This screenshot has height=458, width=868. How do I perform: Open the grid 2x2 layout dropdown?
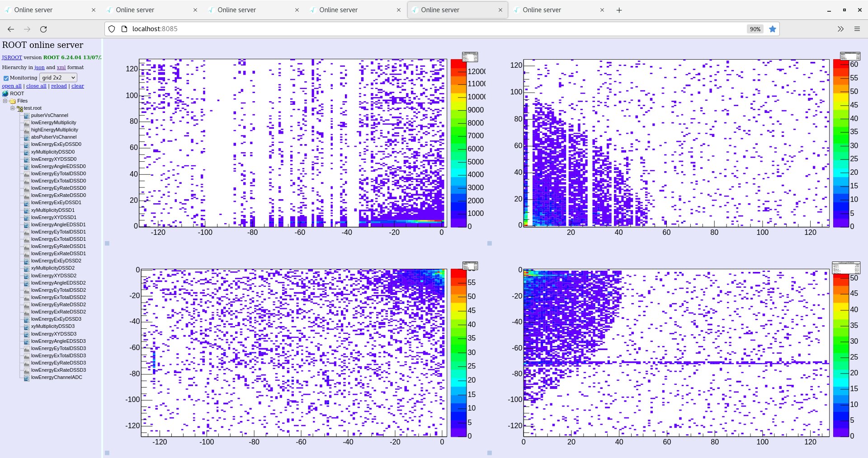(58, 77)
